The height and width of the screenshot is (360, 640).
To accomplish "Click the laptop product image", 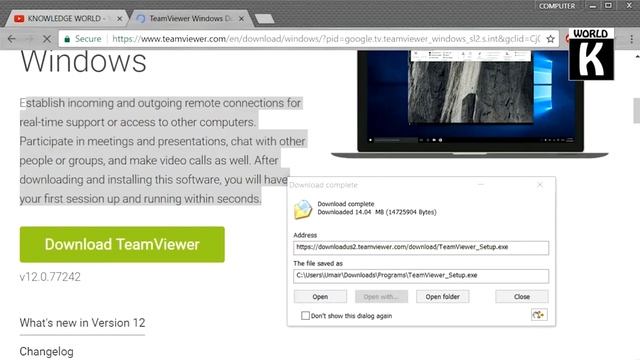I will [469, 104].
